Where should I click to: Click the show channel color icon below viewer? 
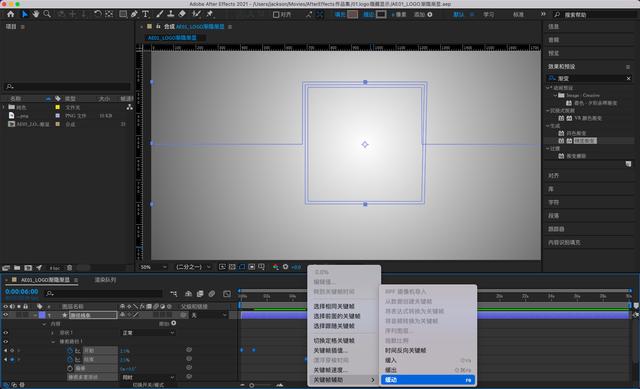click(276, 267)
